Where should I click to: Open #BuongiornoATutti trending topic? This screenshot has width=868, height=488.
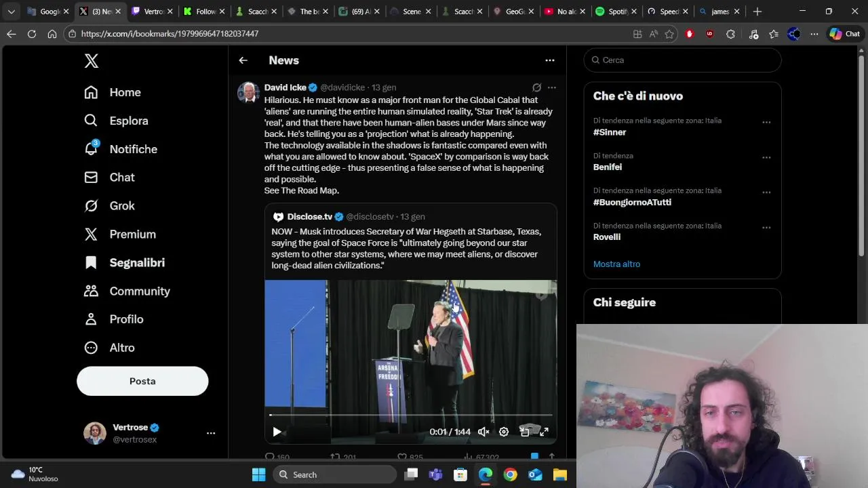pyautogui.click(x=632, y=202)
